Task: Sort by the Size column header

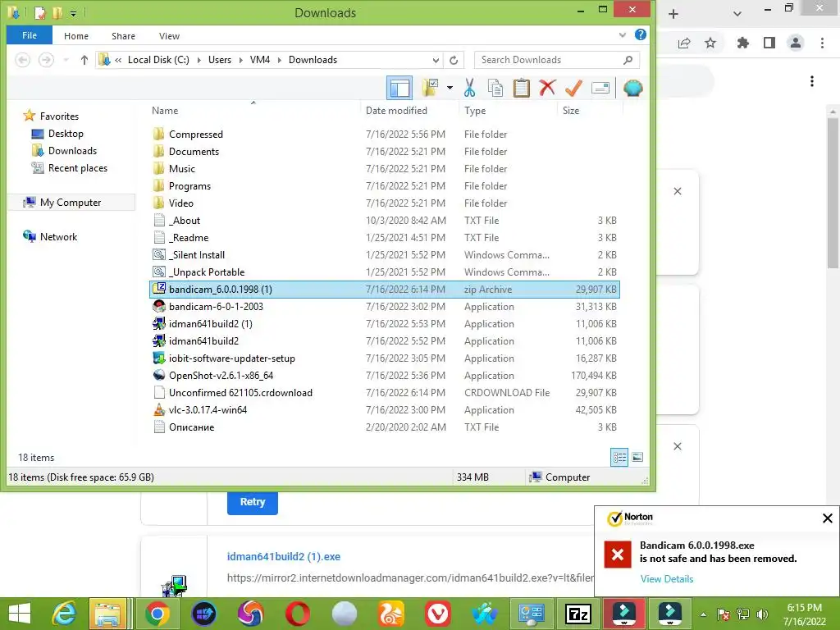Action: coord(571,111)
